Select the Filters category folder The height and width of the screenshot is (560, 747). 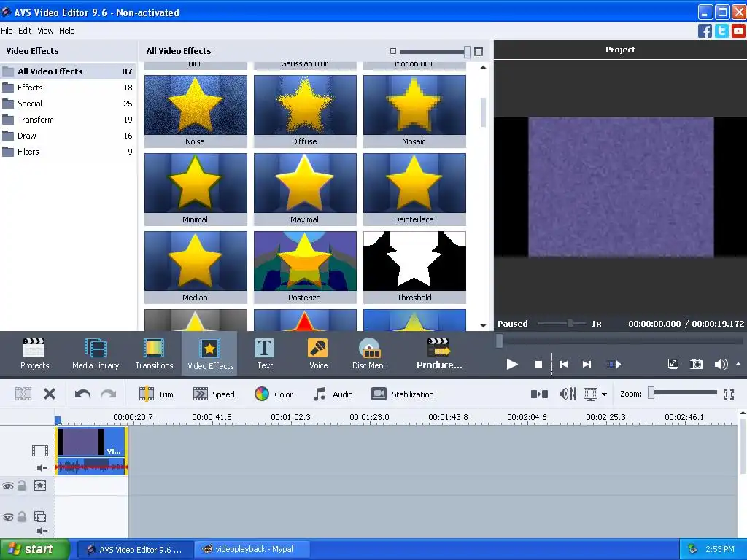pyautogui.click(x=68, y=152)
